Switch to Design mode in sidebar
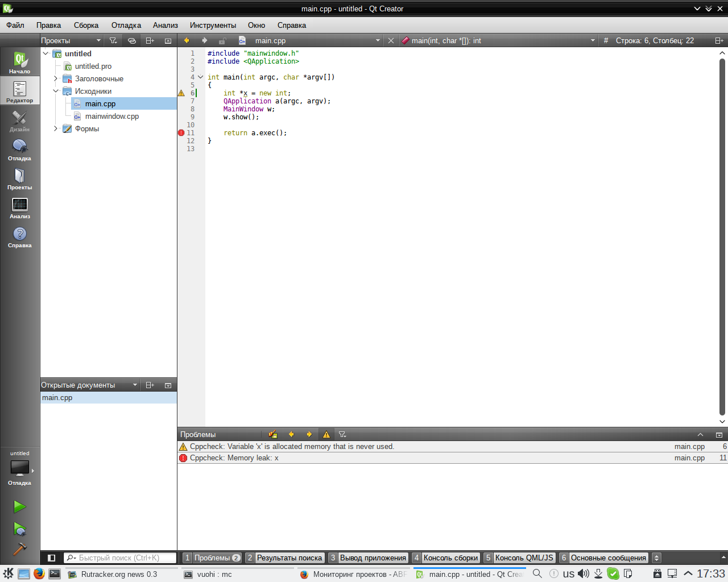 pyautogui.click(x=19, y=121)
